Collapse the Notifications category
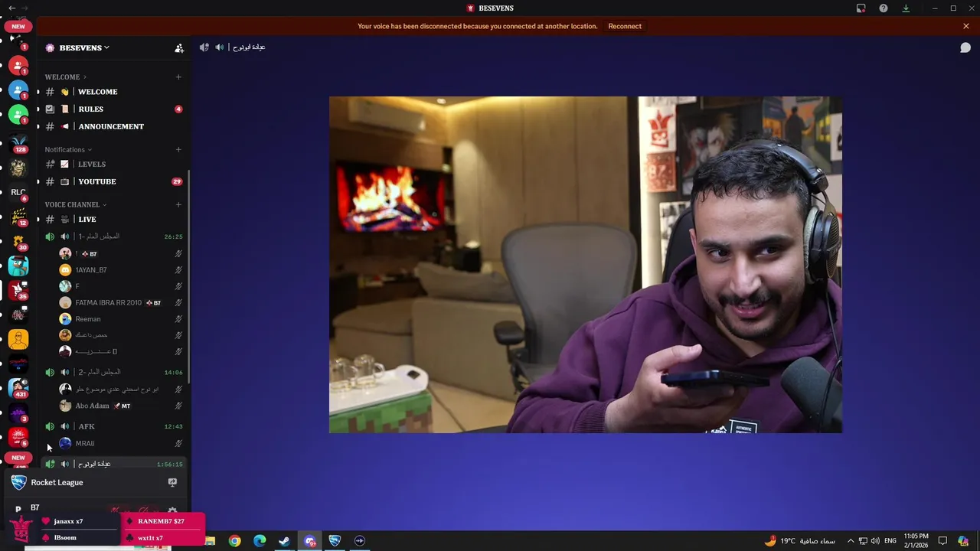The width and height of the screenshot is (980, 551). pos(68,149)
